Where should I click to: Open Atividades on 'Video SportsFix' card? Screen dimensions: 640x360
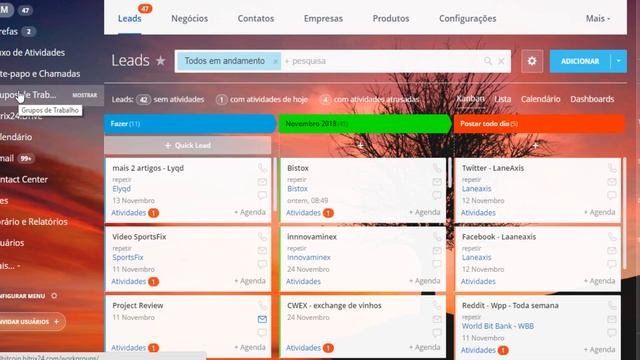point(129,281)
